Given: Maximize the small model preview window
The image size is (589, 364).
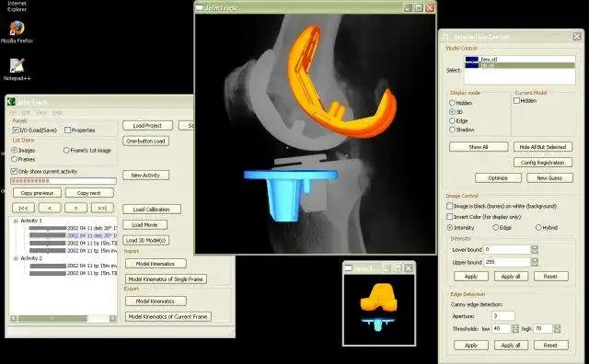Looking at the screenshot, I should coord(398,267).
